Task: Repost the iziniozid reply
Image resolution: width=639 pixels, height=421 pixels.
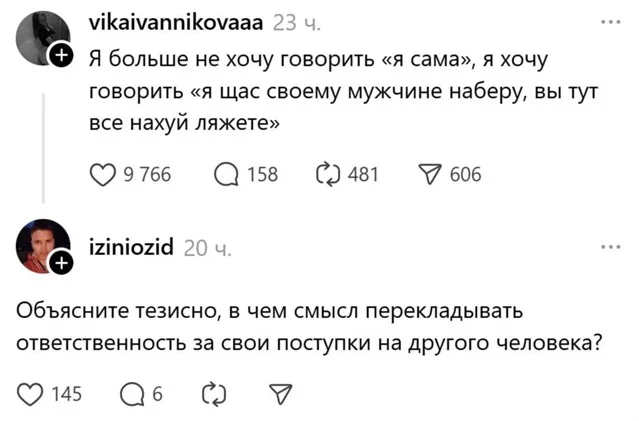Action: (214, 393)
